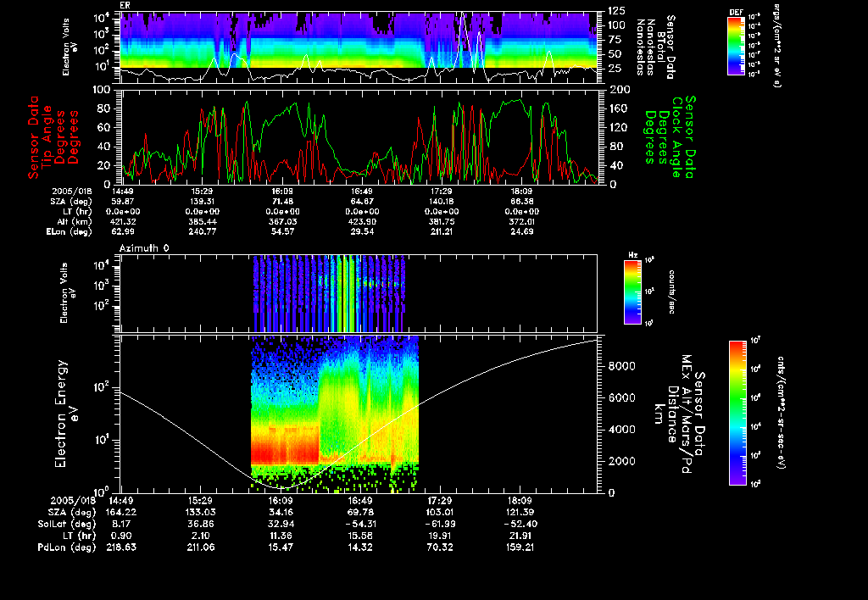Screen dimensions: 868x600
Task: Click PdLon value 15.47
Action: pyautogui.click(x=281, y=547)
